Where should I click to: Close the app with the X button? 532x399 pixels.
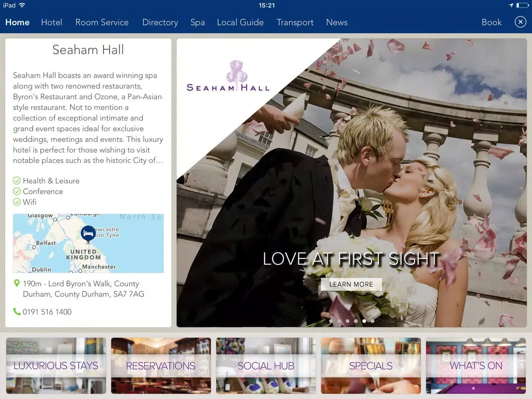click(x=520, y=22)
